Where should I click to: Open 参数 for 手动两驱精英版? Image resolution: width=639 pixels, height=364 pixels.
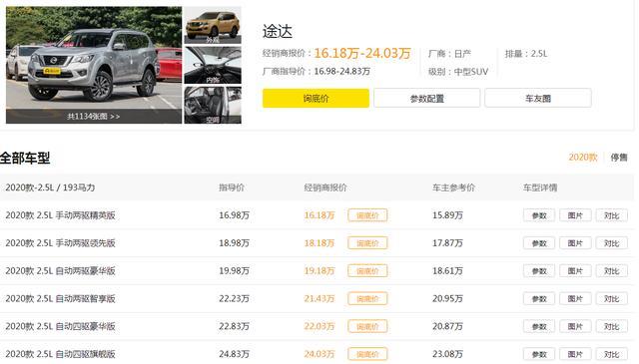[x=539, y=215]
